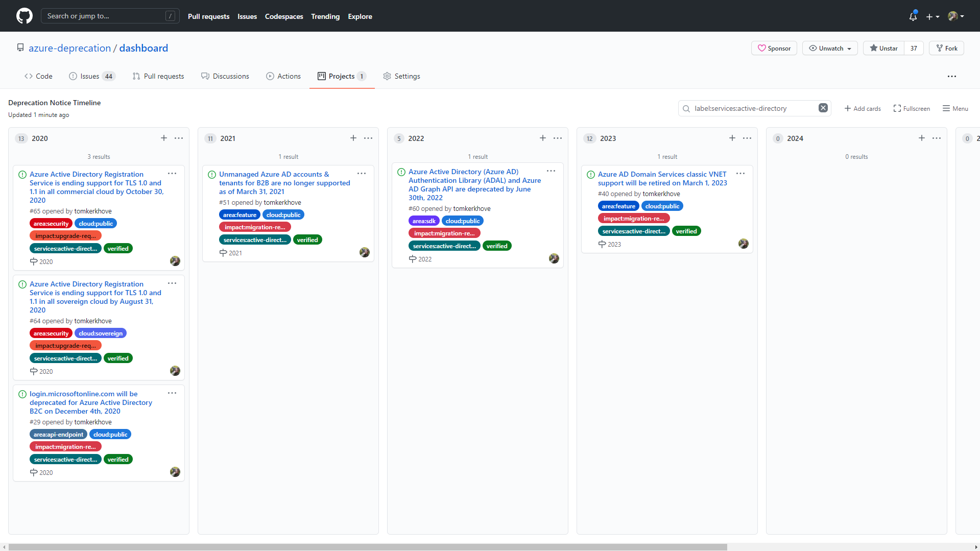
Task: Open the GitHub home logo
Action: coord(25,16)
